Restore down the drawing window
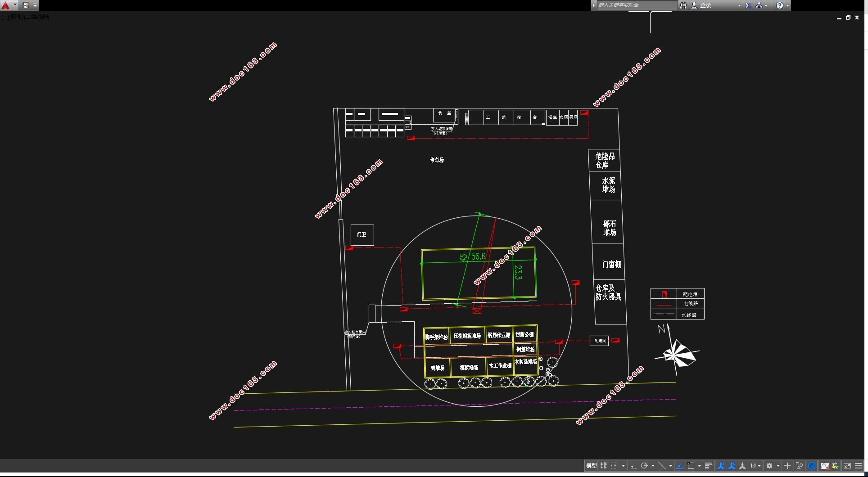The image size is (868, 477). click(848, 18)
